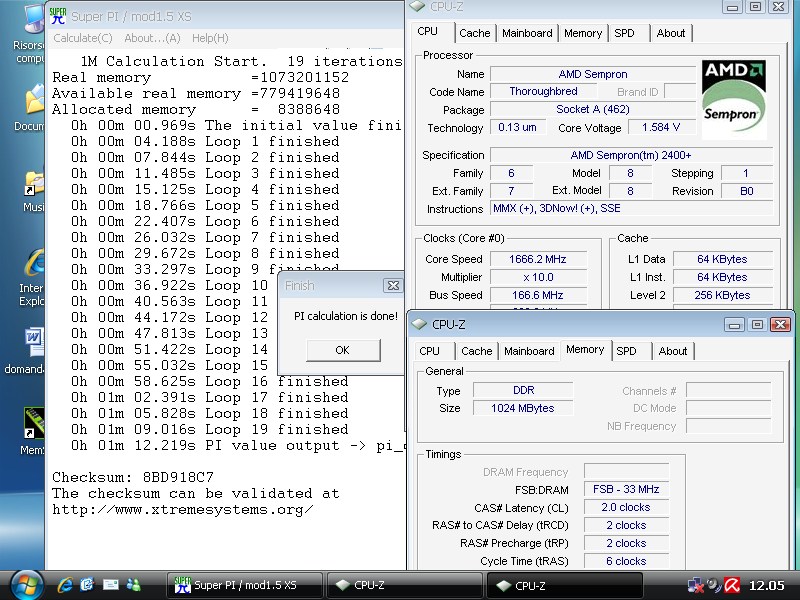The image size is (800, 600).
Task: Click the show desktop quick launch icon
Action: tap(87, 585)
